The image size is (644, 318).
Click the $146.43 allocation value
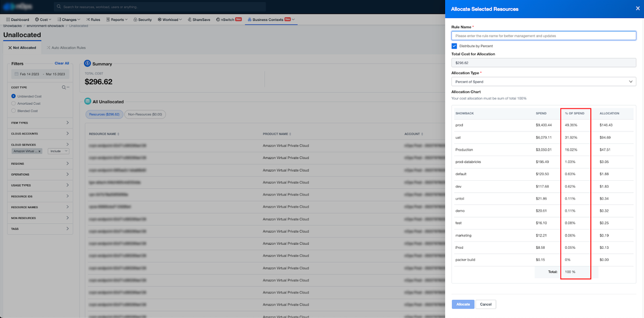pyautogui.click(x=606, y=125)
